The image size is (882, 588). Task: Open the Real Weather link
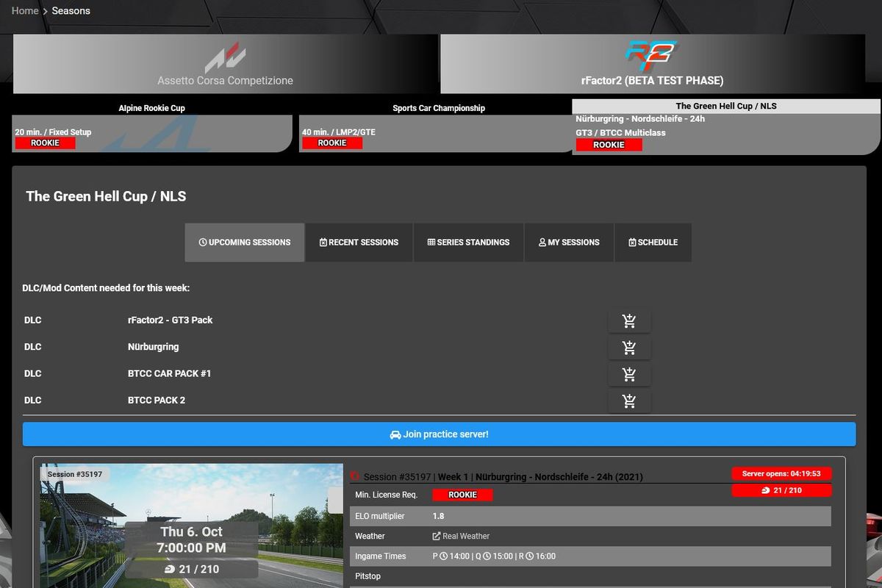[461, 536]
